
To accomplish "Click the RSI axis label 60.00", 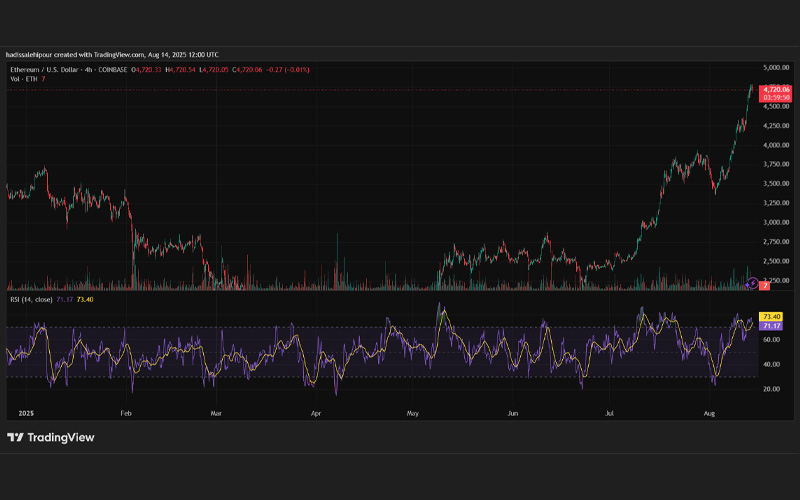I will coord(771,340).
